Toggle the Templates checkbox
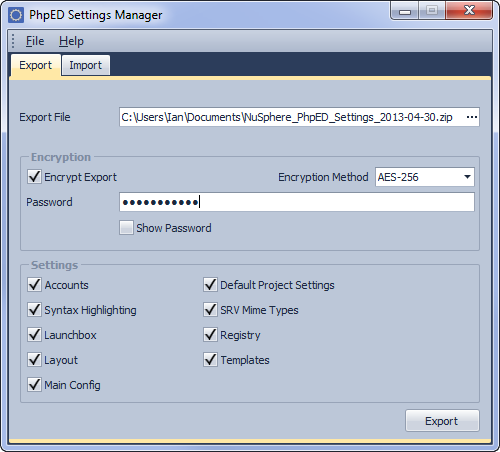The image size is (500, 452). (210, 360)
